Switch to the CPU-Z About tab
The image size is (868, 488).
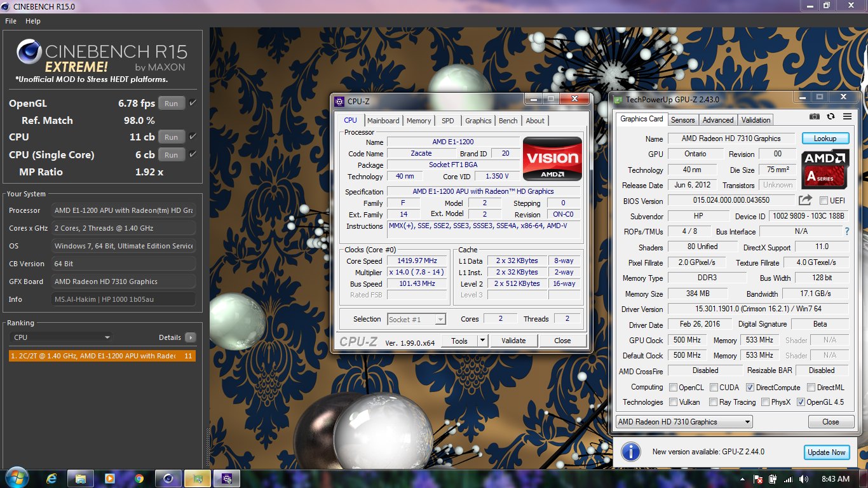click(535, 121)
